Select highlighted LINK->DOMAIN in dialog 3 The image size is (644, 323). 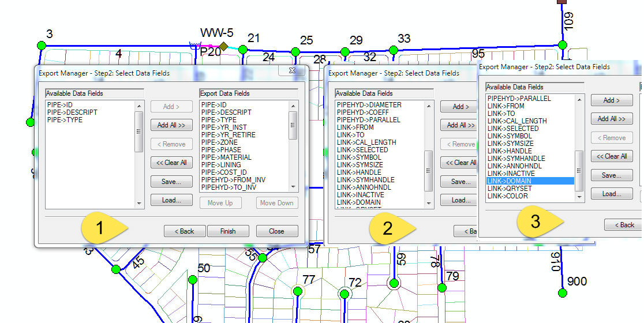point(530,181)
